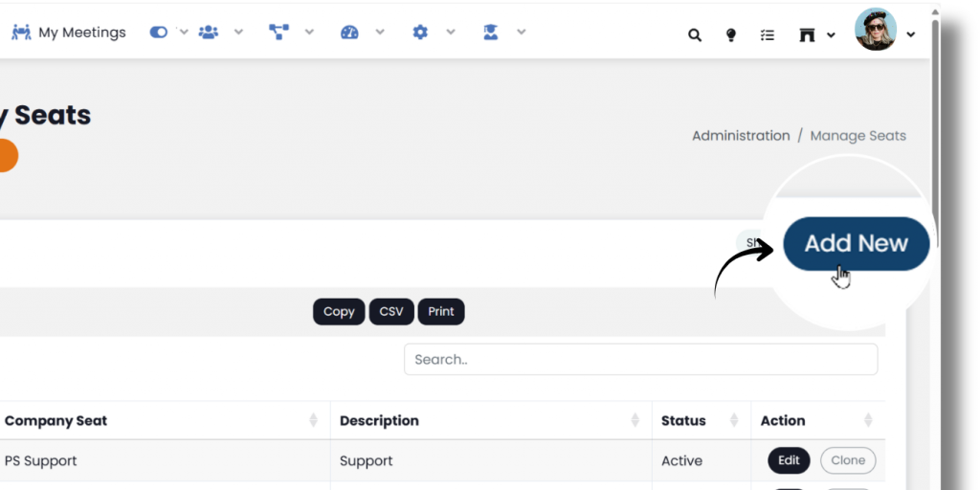
Task: Click the people group icon
Action: [x=208, y=33]
